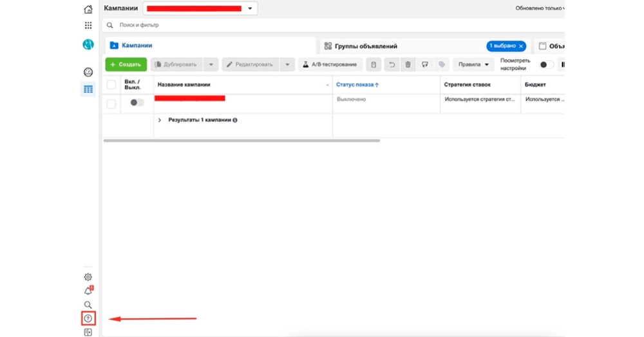The height and width of the screenshot is (337, 644).
Task: Go to the home icon in sidebar
Action: coord(88,9)
